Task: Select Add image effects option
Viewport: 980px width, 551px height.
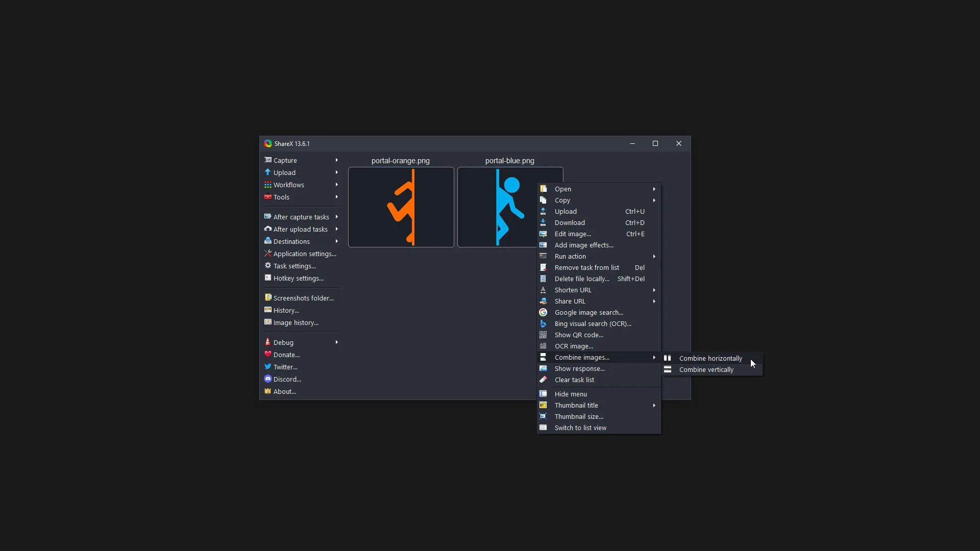Action: [x=599, y=245]
